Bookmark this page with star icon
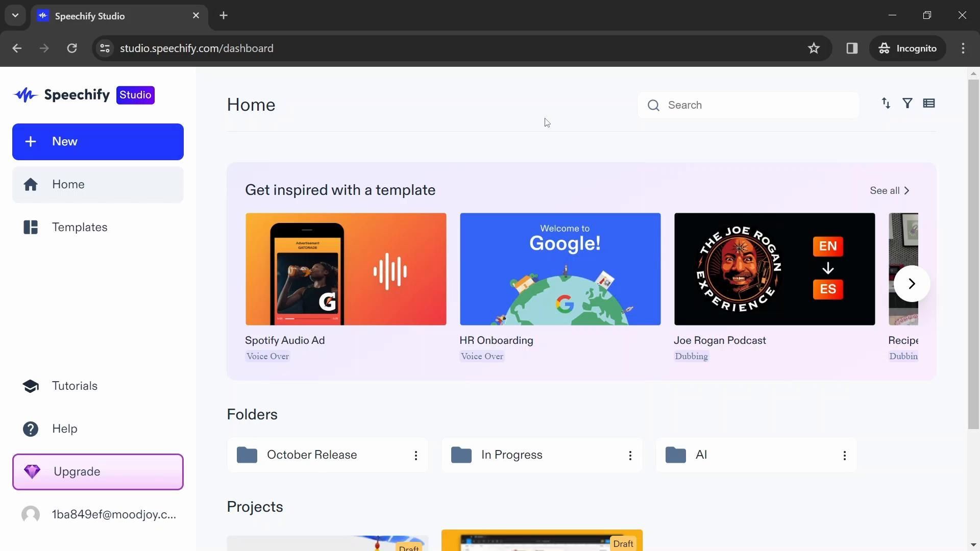Viewport: 980px width, 551px height. pos(814,48)
